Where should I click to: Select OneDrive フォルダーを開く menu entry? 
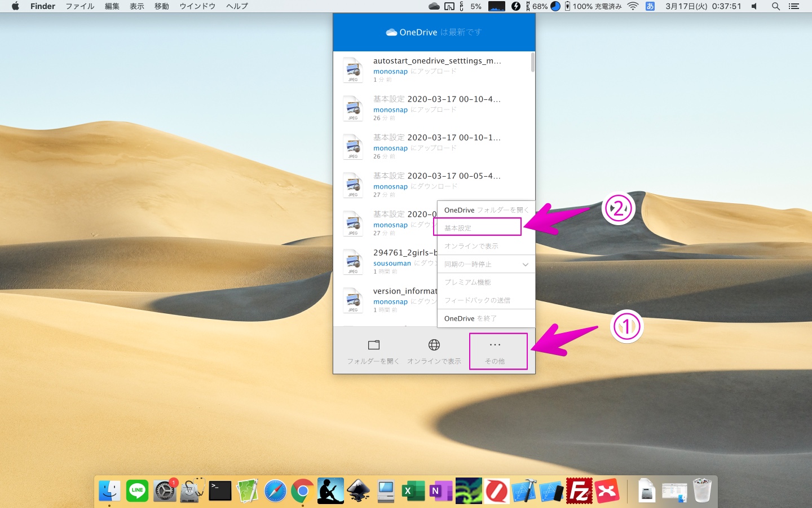click(486, 210)
